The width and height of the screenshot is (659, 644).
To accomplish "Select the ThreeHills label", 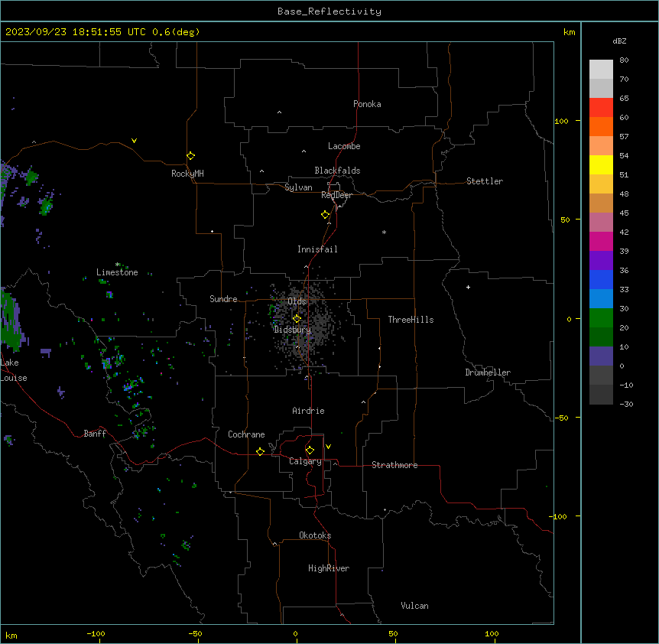I will click(x=411, y=320).
